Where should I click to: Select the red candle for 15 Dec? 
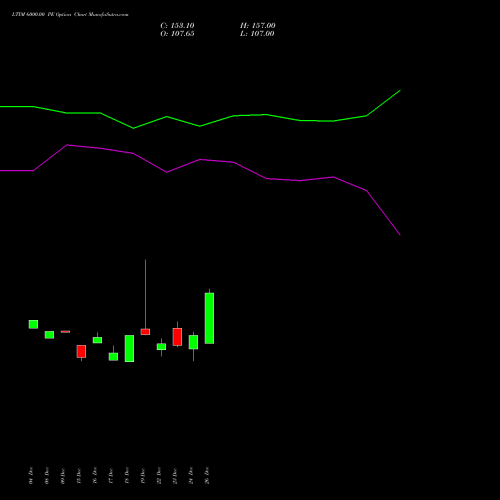pyautogui.click(x=81, y=351)
